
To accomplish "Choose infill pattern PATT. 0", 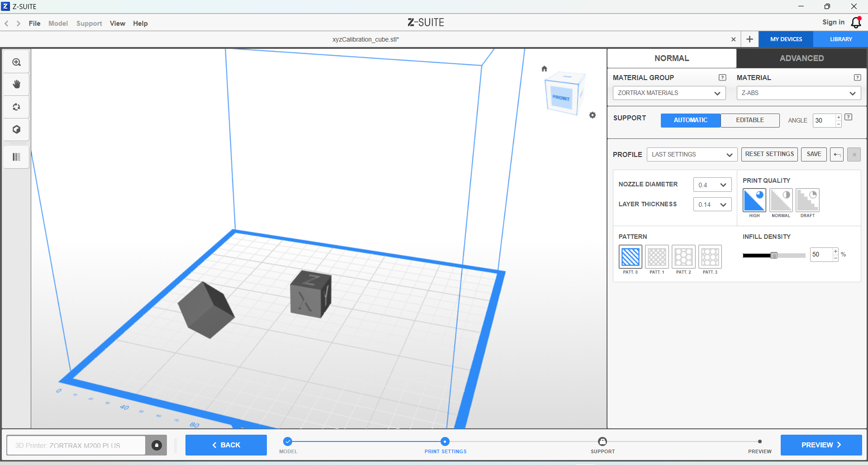I will 631,257.
